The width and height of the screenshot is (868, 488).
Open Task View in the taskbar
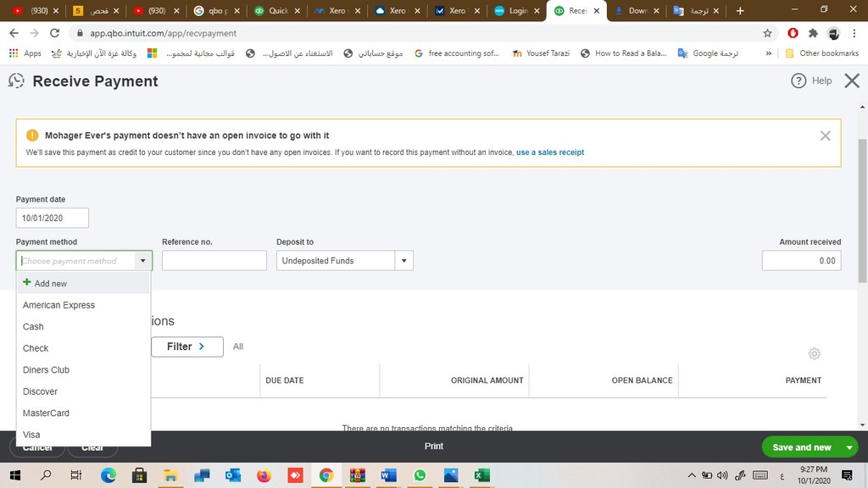[76, 475]
